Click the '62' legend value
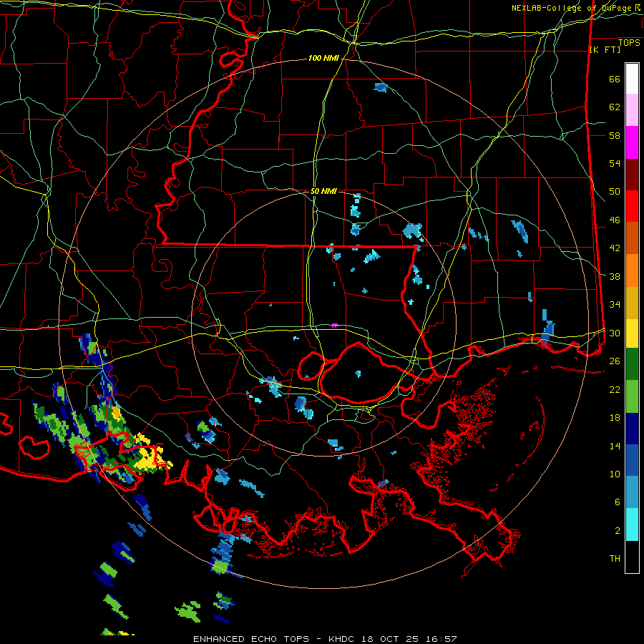The height and width of the screenshot is (644, 644). point(615,107)
